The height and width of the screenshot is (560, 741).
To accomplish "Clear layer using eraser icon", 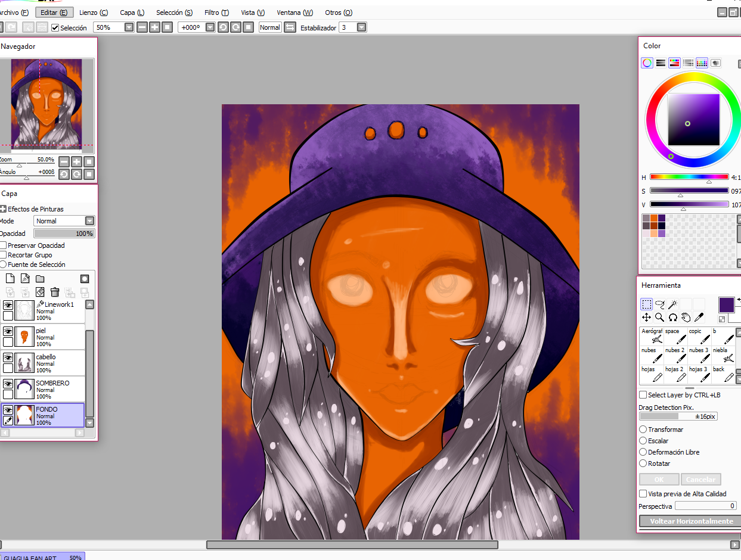I will pos(40,292).
